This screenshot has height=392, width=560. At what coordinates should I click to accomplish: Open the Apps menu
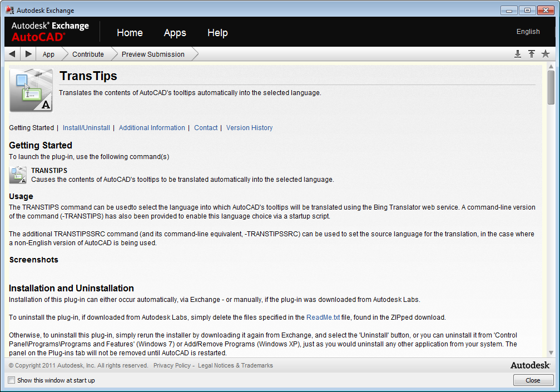tap(175, 33)
